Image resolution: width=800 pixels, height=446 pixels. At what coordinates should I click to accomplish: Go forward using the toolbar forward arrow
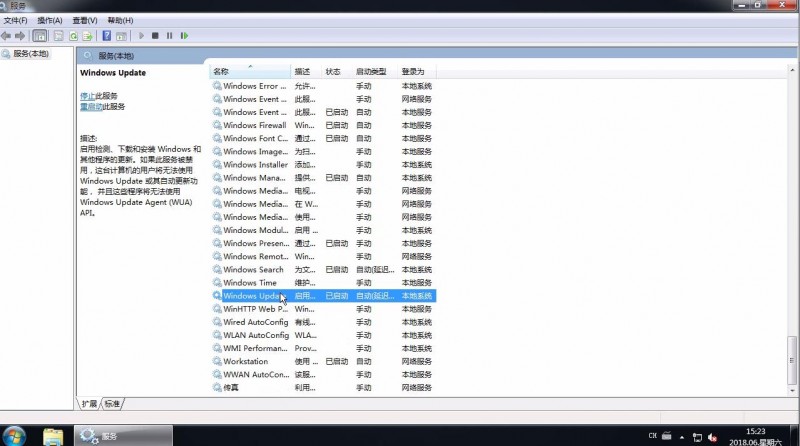click(x=20, y=36)
